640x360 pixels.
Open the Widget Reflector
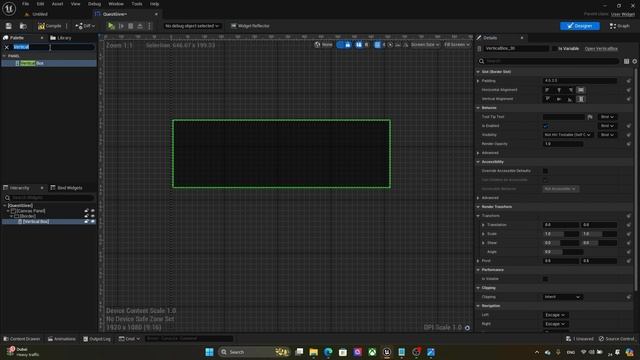pos(250,26)
